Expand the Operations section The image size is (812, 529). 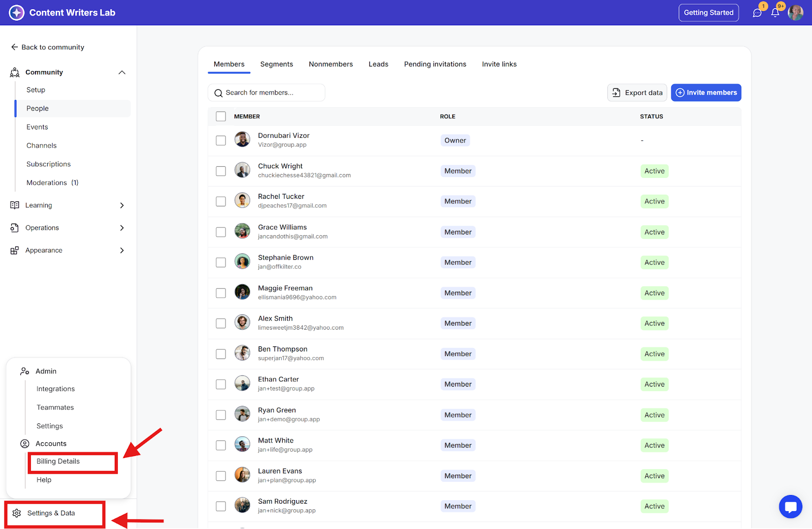click(122, 228)
